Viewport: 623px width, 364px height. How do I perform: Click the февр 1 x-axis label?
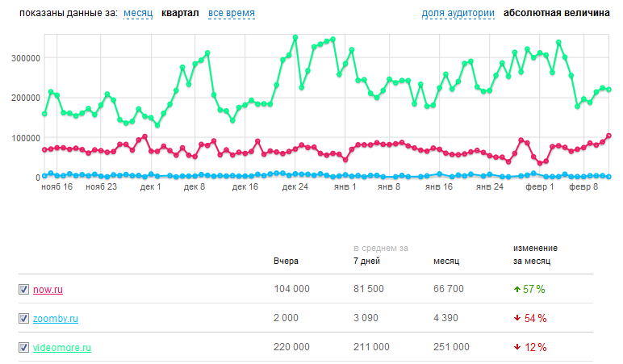pyautogui.click(x=540, y=186)
